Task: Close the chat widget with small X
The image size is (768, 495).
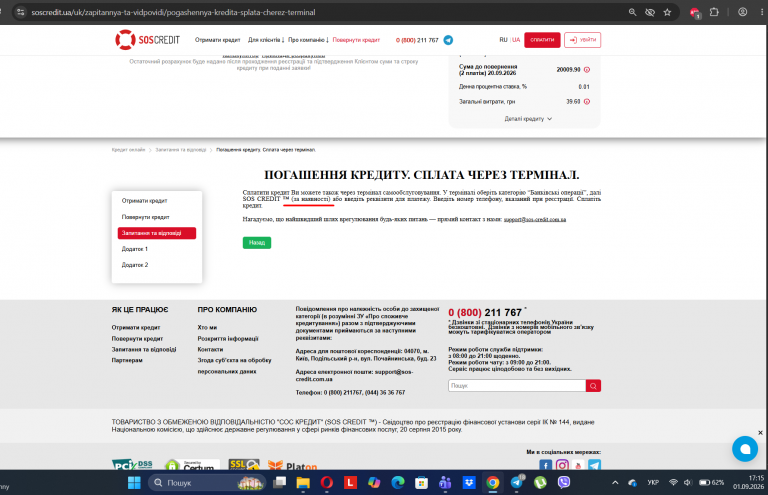Action: 760,433
